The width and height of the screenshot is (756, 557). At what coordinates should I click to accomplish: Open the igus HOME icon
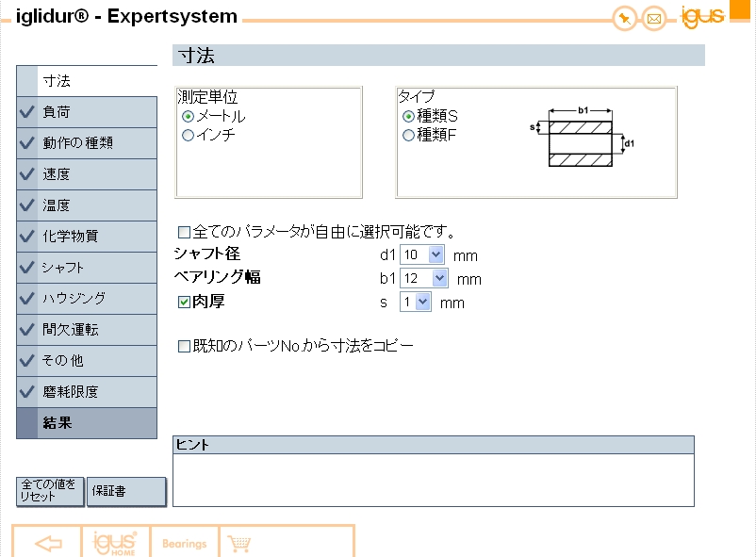tap(116, 544)
